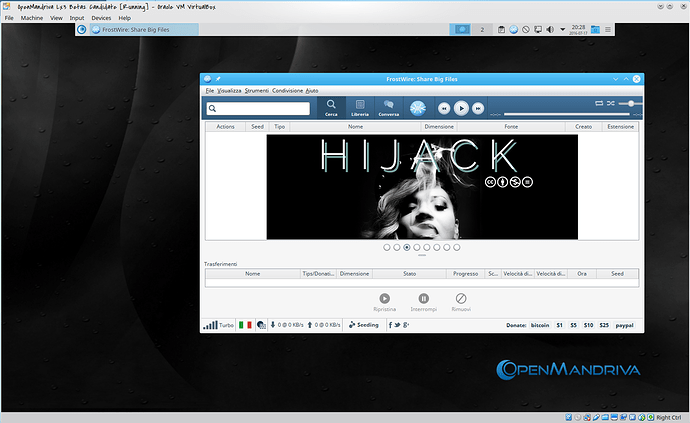Viewport: 690px width, 423px height.
Task: Open the Libreria library tab
Action: (360, 108)
